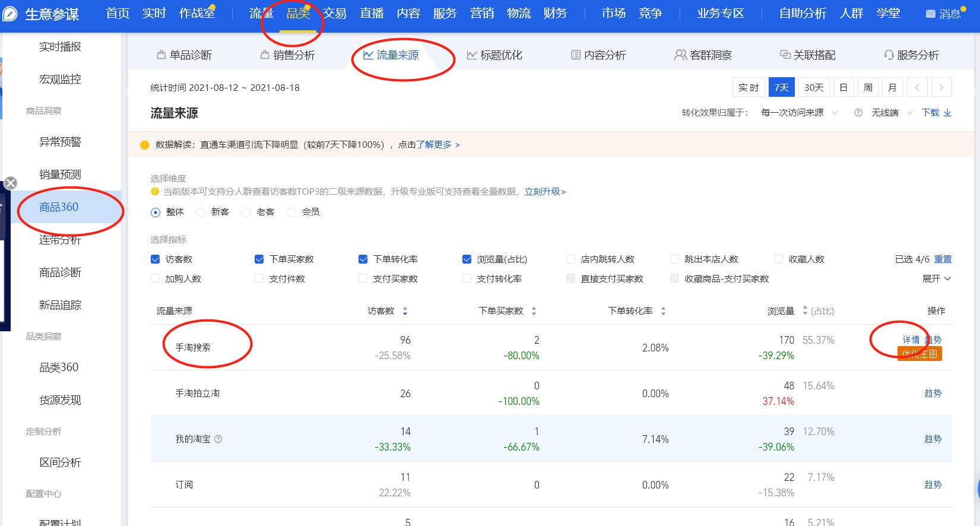Check the 收藏人数 checkbox

(778, 259)
